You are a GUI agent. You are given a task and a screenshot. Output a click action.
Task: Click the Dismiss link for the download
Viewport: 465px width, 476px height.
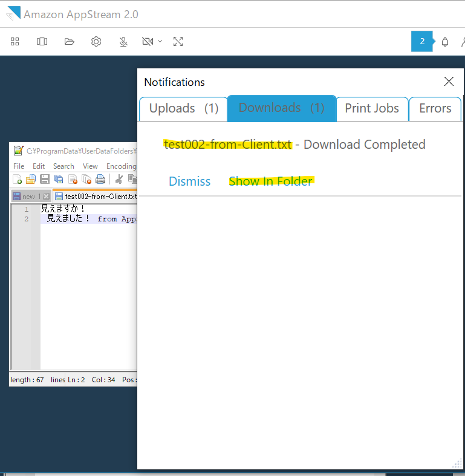click(x=189, y=181)
